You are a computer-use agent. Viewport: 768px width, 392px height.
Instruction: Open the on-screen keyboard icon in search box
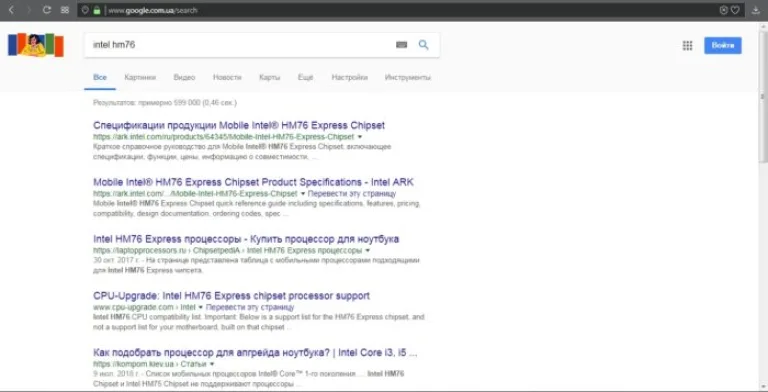tap(402, 45)
